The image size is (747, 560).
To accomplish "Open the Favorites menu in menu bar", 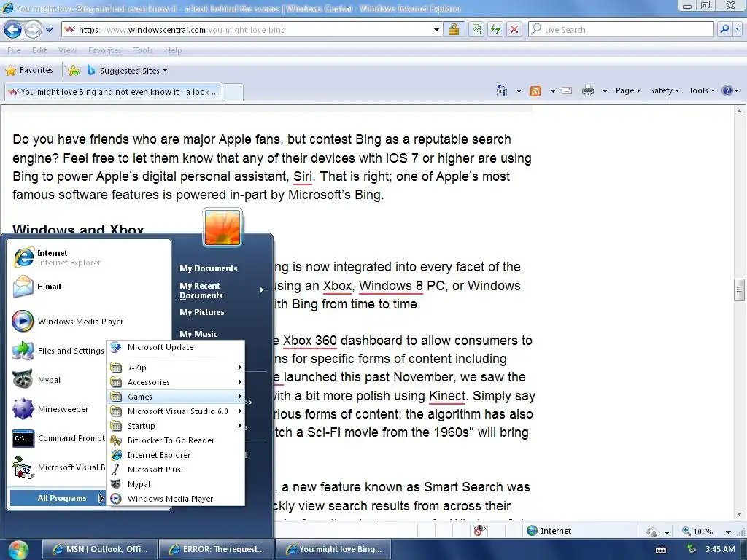I will coord(104,50).
